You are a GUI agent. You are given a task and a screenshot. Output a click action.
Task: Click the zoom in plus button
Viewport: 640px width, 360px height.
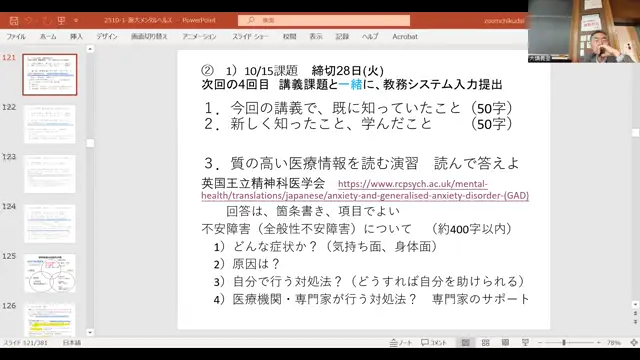(599, 343)
